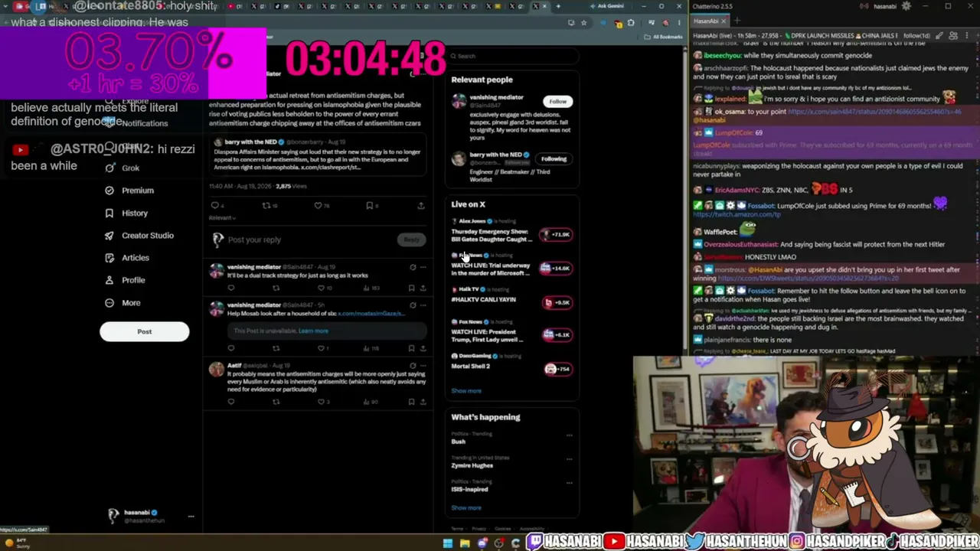Like the 'dual track strategy' reply
Viewport: 980px width, 551px height.
tap(322, 289)
